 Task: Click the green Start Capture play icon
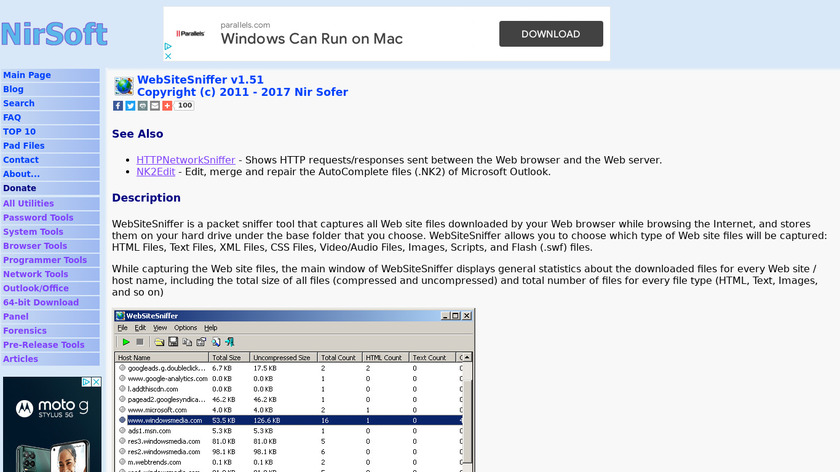click(x=126, y=342)
